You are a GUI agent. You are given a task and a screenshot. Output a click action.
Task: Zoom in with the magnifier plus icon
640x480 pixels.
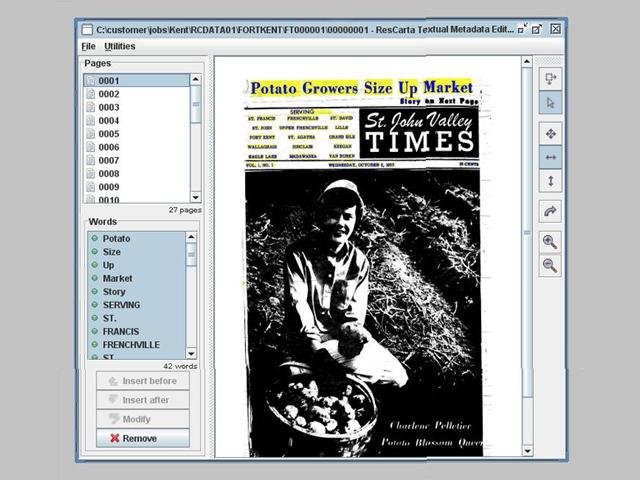550,242
